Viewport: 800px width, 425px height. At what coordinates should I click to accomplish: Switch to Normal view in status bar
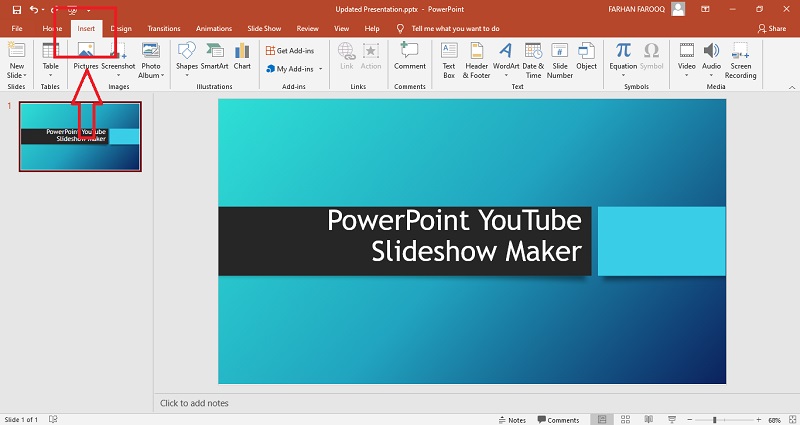pyautogui.click(x=602, y=420)
